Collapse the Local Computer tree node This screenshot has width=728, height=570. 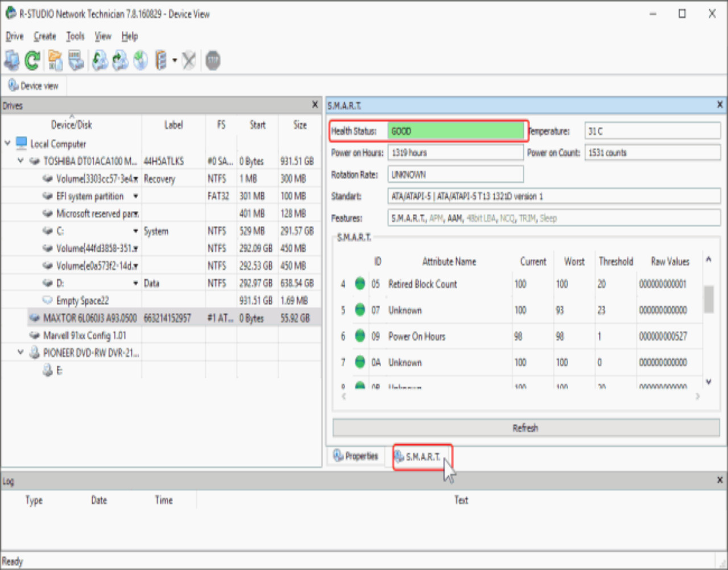coord(7,143)
